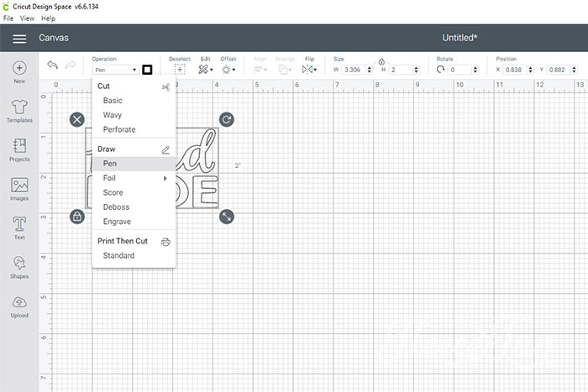Open the hamburger main menu
Viewport: 588px width, 392px height.
click(x=19, y=39)
